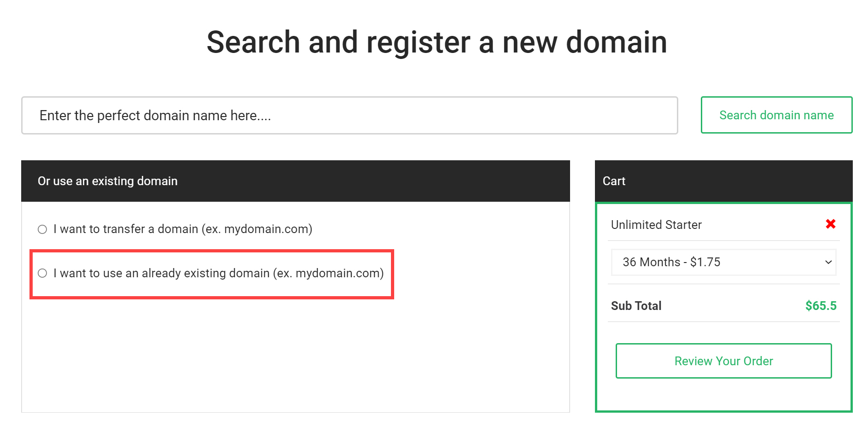This screenshot has height=444, width=868.
Task: Click the 'Search and register a new domain' heading
Action: [437, 42]
